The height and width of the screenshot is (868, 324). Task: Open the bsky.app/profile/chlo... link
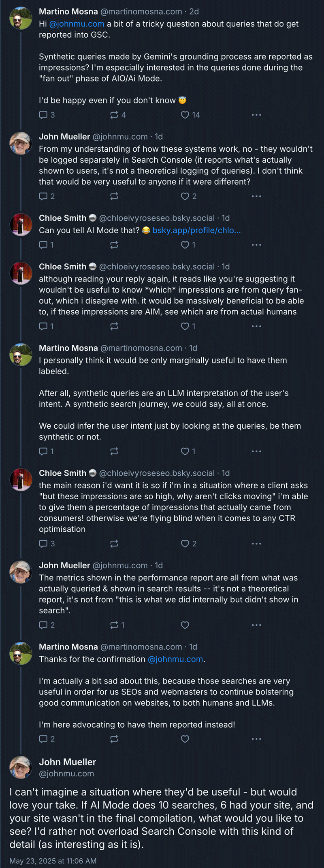[196, 230]
